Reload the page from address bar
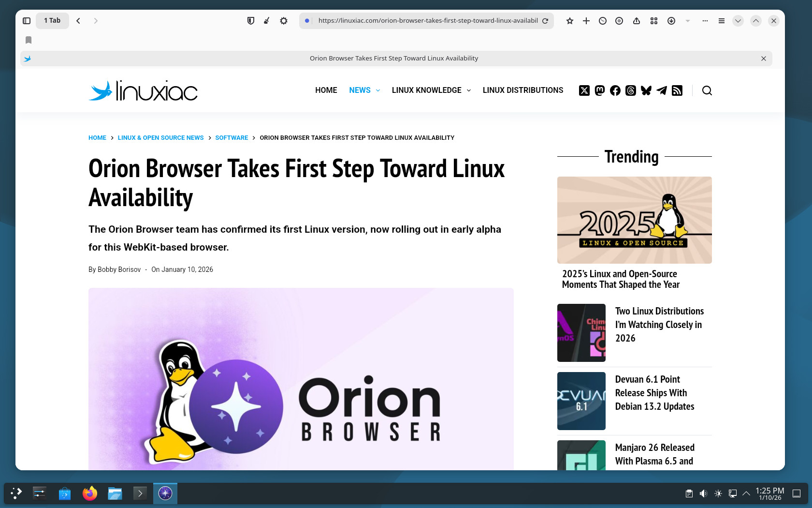The height and width of the screenshot is (508, 812). click(x=545, y=21)
